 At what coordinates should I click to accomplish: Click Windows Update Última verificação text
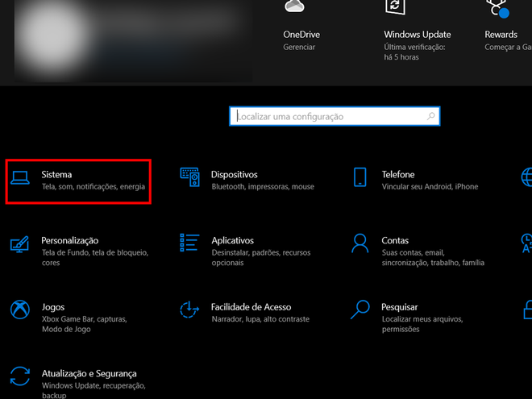[414, 52]
